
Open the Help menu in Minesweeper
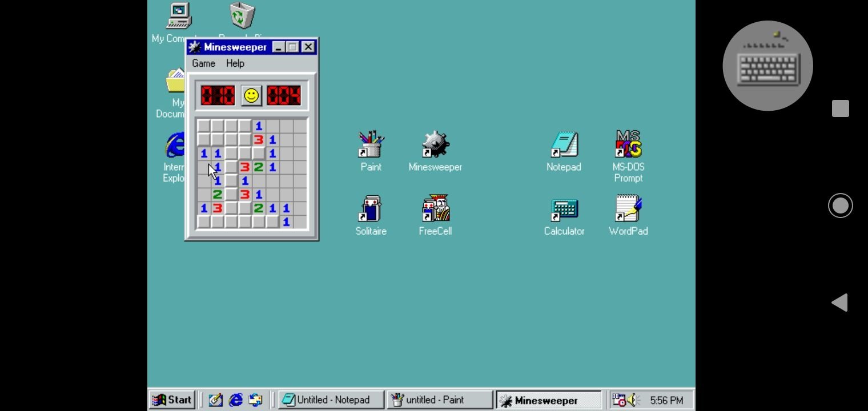tap(235, 63)
